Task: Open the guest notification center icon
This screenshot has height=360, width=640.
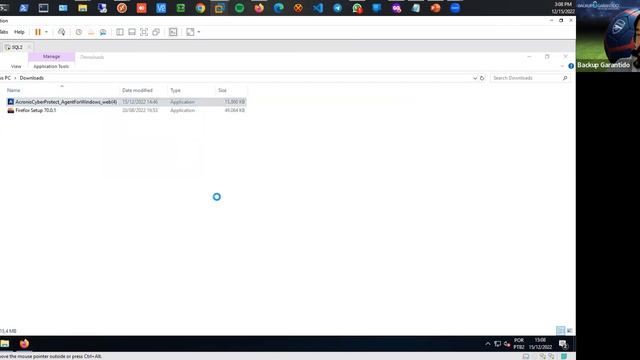Action: pyautogui.click(x=563, y=344)
